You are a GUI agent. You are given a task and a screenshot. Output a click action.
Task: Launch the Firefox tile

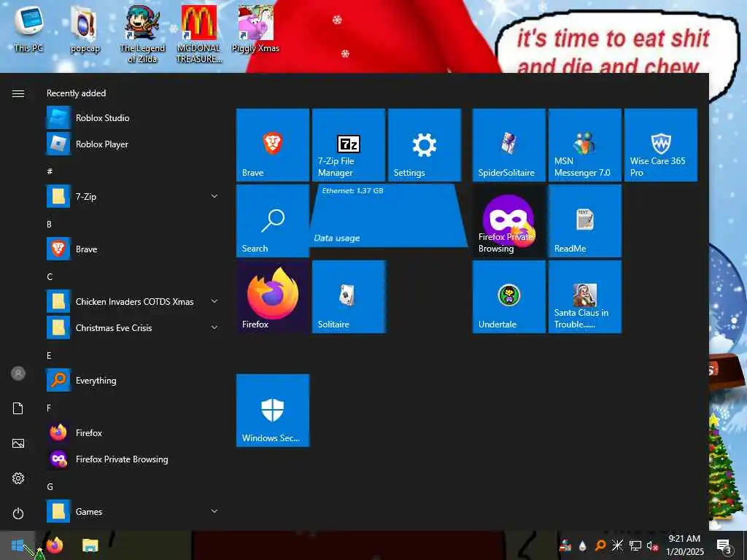click(x=273, y=297)
